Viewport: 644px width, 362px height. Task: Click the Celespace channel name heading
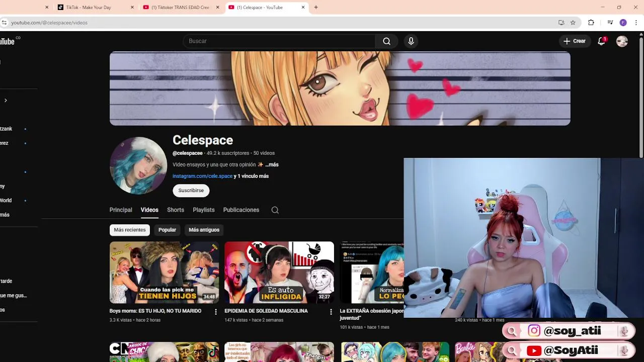tap(203, 140)
